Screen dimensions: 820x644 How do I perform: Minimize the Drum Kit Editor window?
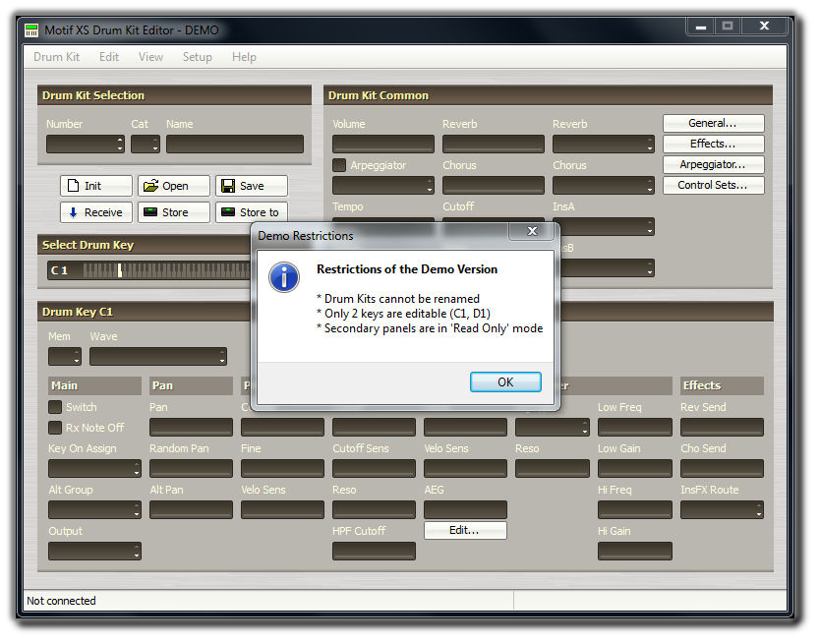click(x=701, y=27)
